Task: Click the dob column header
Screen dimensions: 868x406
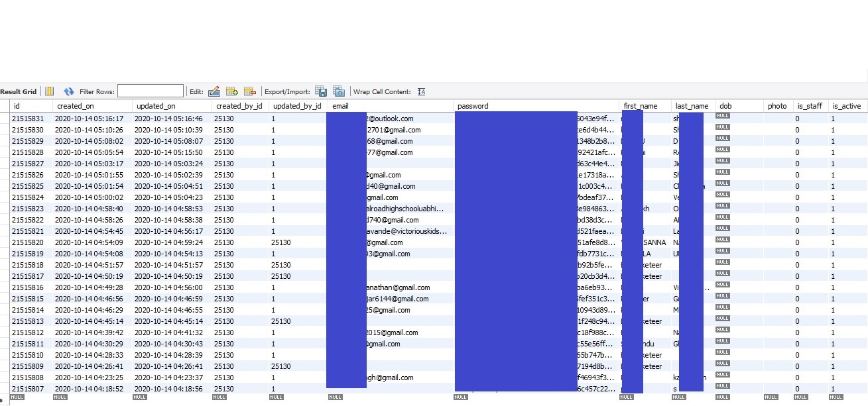Action: 726,105
